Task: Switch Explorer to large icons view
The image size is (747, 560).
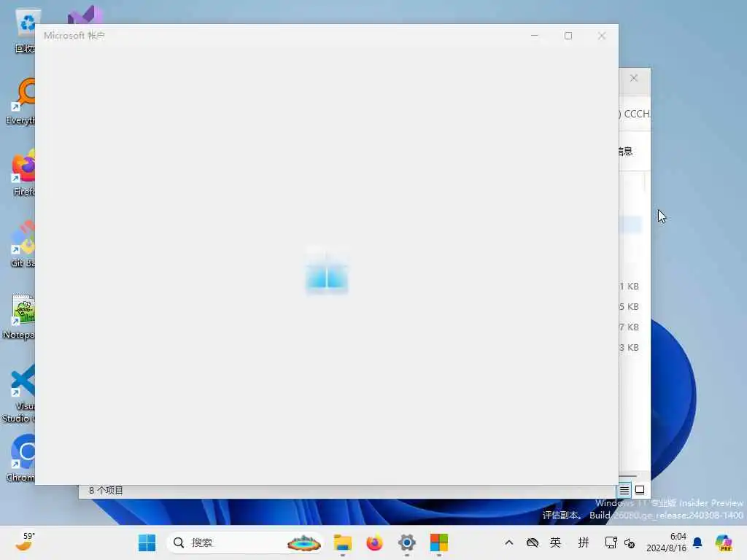Action: (x=640, y=490)
